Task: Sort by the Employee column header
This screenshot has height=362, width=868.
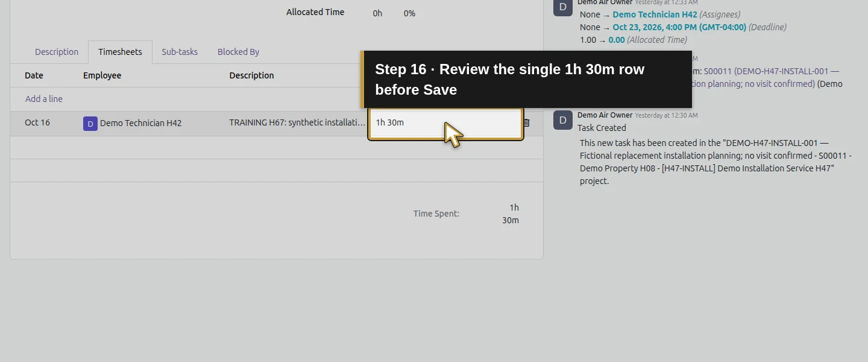Action: [x=102, y=75]
